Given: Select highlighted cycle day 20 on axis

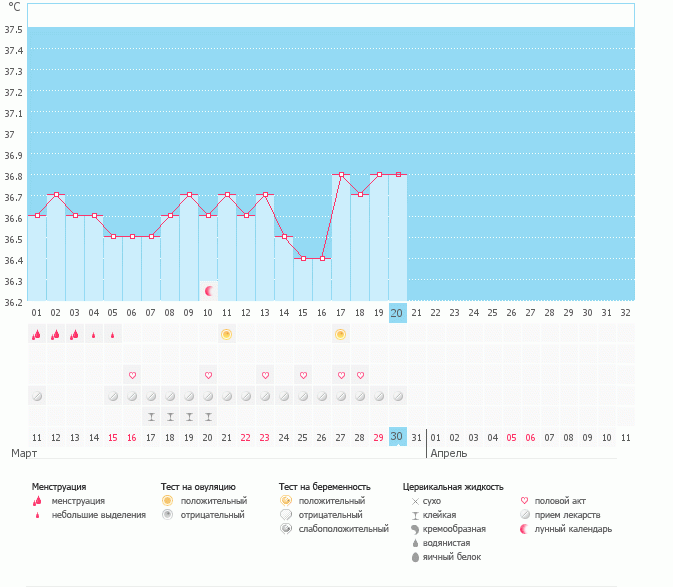Looking at the screenshot, I should (x=397, y=313).
